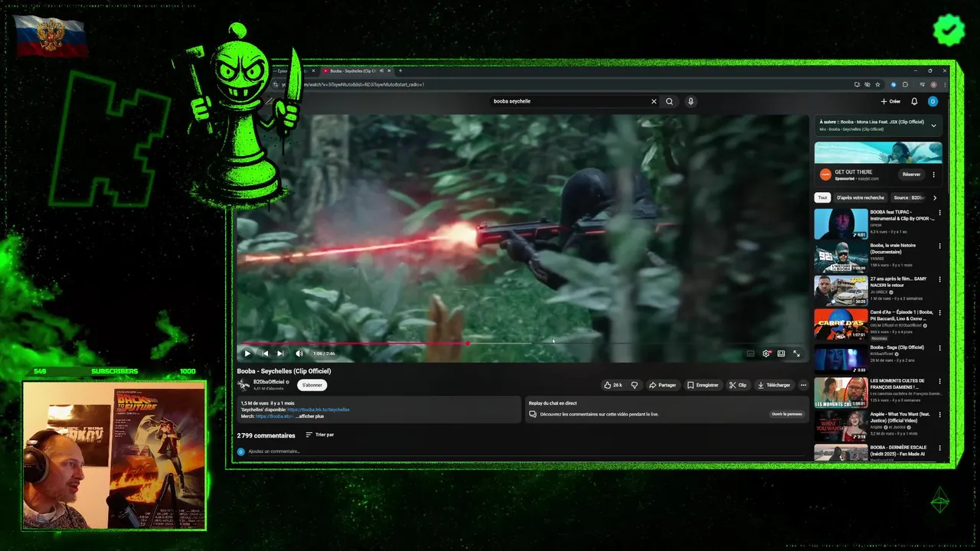The width and height of the screenshot is (980, 551).
Task: Open options for BOOBA feat TUPAC video
Action: (x=939, y=213)
